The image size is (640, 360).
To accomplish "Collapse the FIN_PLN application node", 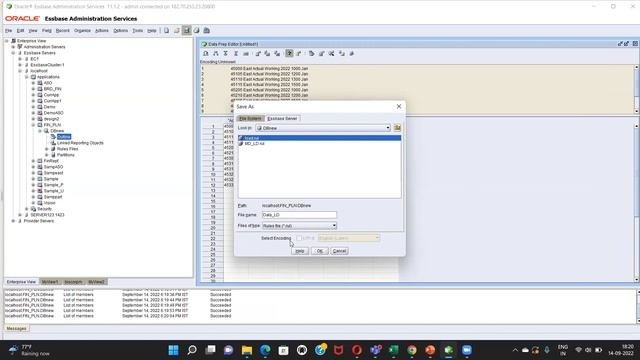I will coord(33,125).
